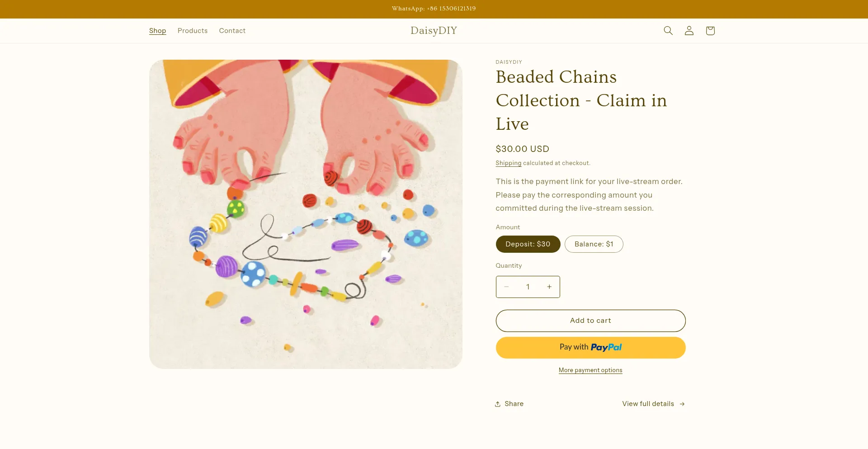The height and width of the screenshot is (449, 868).
Task: Open the search magnifier icon
Action: [x=668, y=31]
